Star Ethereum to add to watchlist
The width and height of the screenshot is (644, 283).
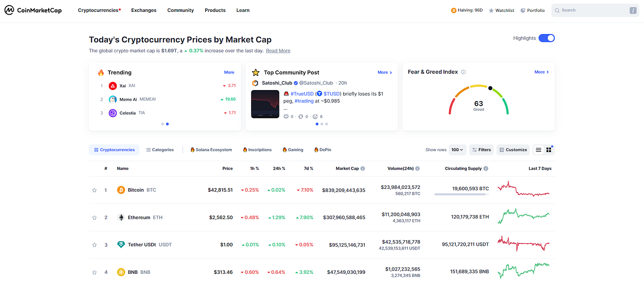94,217
